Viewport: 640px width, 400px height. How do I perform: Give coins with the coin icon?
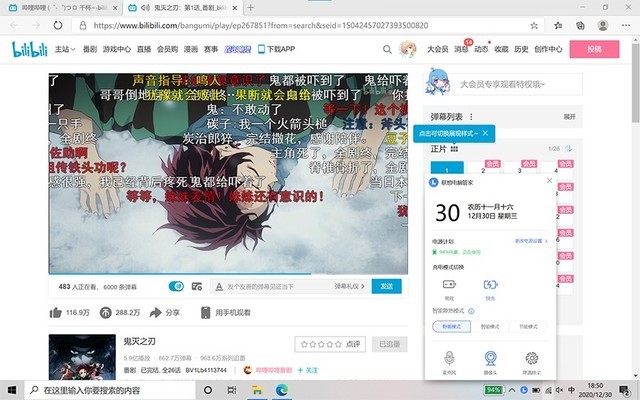105,313
